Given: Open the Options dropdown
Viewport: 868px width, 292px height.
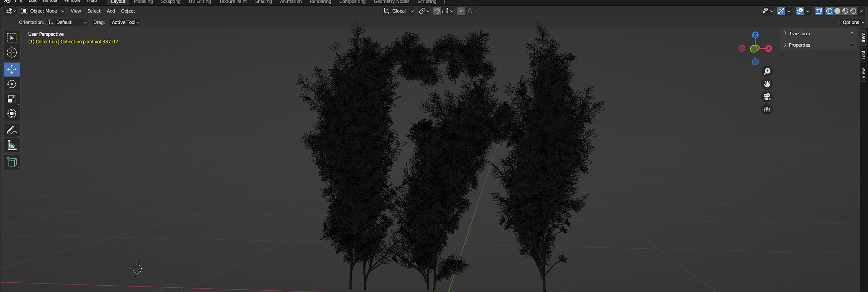Looking at the screenshot, I should click(853, 22).
